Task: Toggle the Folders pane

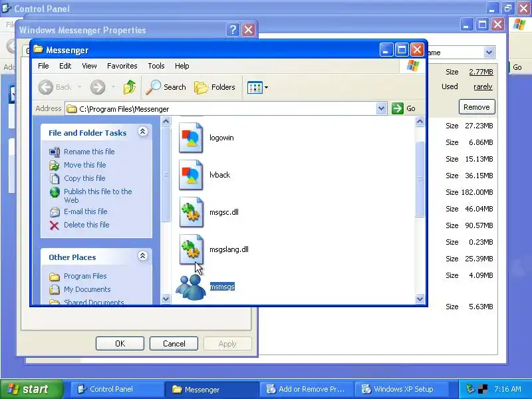Action: pyautogui.click(x=215, y=87)
